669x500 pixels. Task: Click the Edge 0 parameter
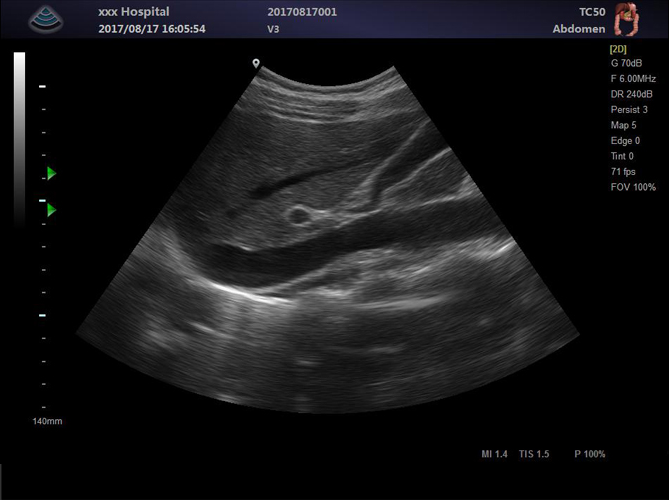pyautogui.click(x=625, y=140)
